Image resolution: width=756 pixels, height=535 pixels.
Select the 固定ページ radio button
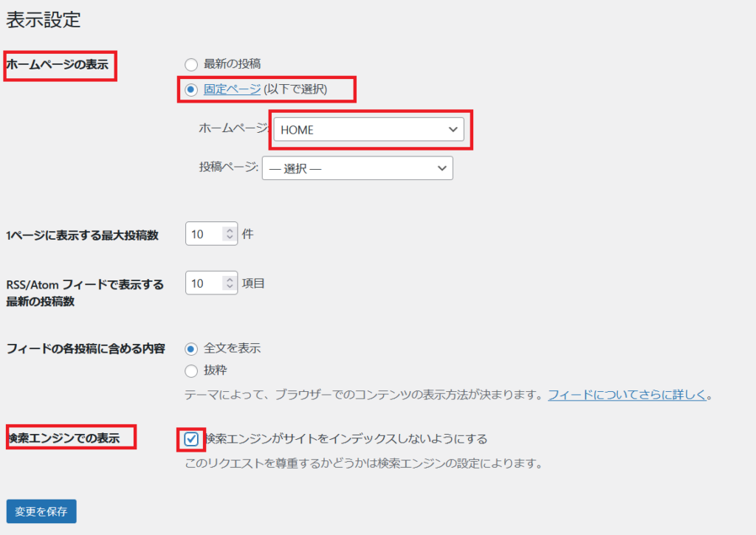[191, 89]
